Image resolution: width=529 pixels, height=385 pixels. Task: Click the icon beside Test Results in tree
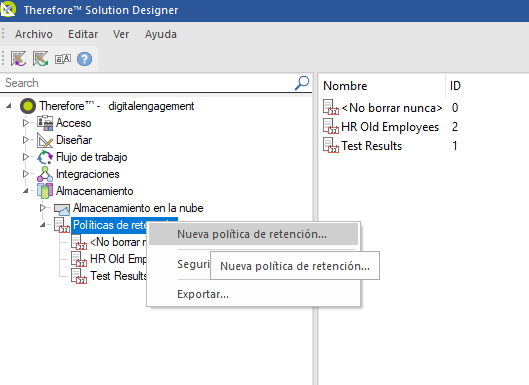pos(79,276)
